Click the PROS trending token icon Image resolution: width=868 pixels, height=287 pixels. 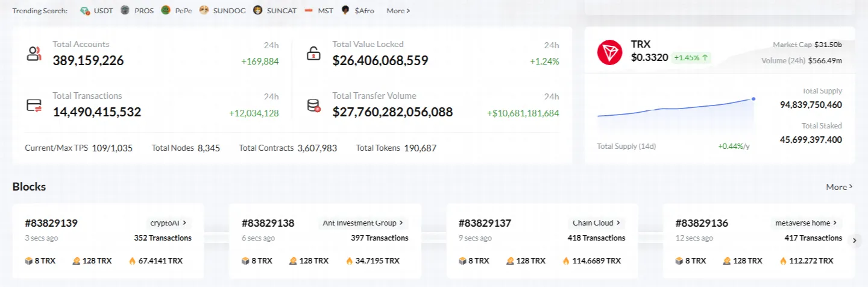click(x=125, y=10)
